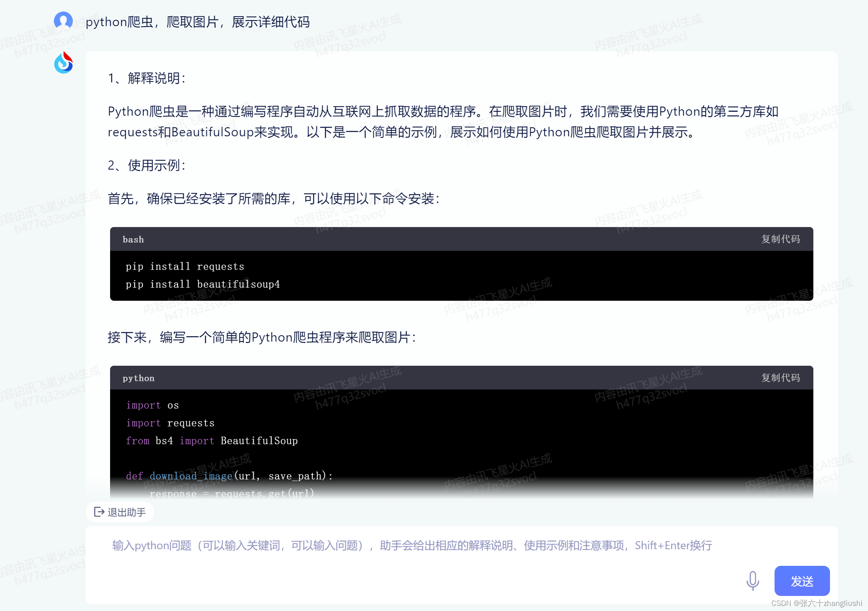Click the 'pip install requests' code line
868x611 pixels.
tap(185, 266)
